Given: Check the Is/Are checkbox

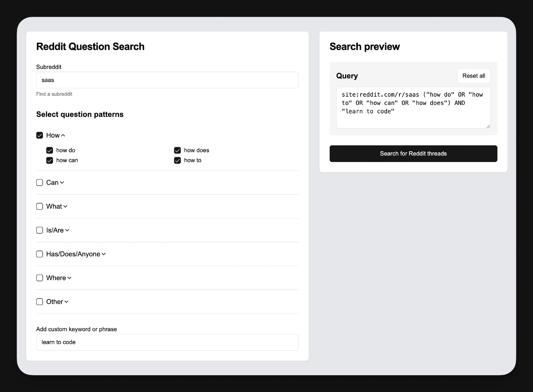Looking at the screenshot, I should coord(39,230).
